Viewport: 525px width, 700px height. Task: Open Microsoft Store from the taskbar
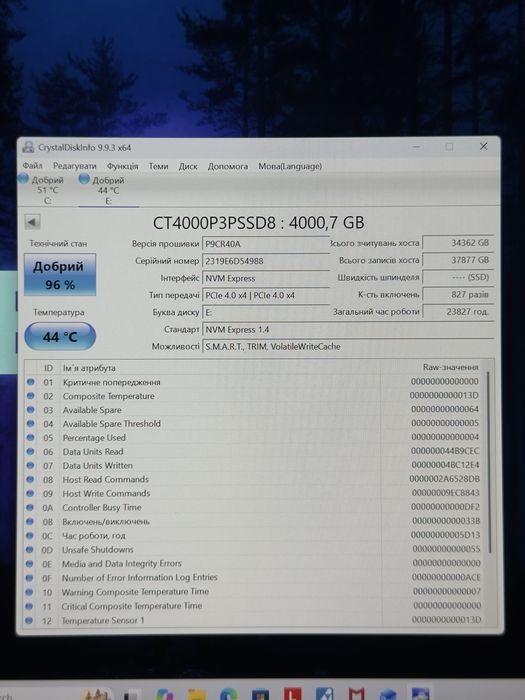260,695
